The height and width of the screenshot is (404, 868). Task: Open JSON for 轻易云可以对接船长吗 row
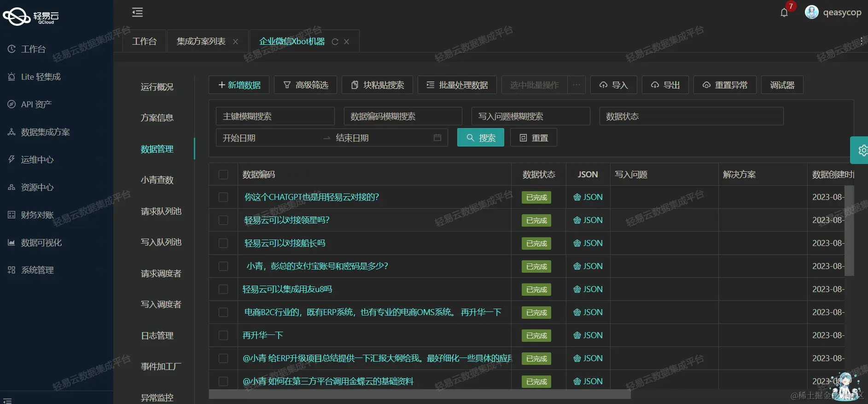[588, 243]
